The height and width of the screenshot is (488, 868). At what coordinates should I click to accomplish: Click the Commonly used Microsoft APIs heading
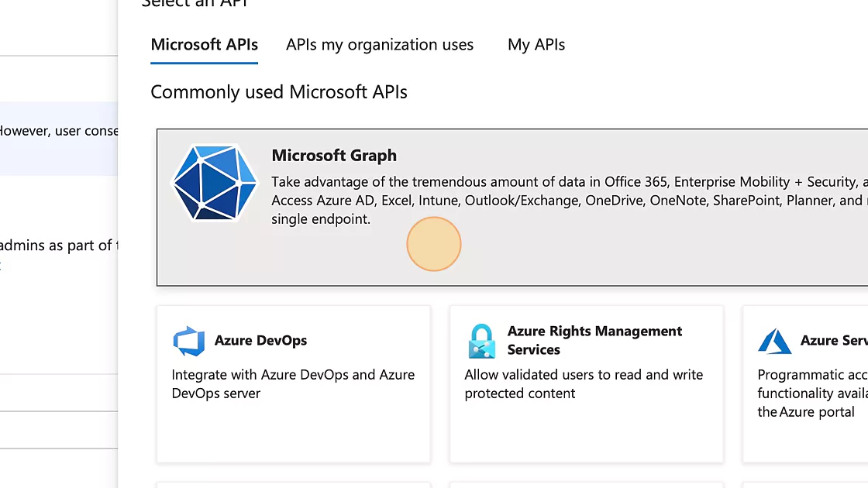point(279,91)
